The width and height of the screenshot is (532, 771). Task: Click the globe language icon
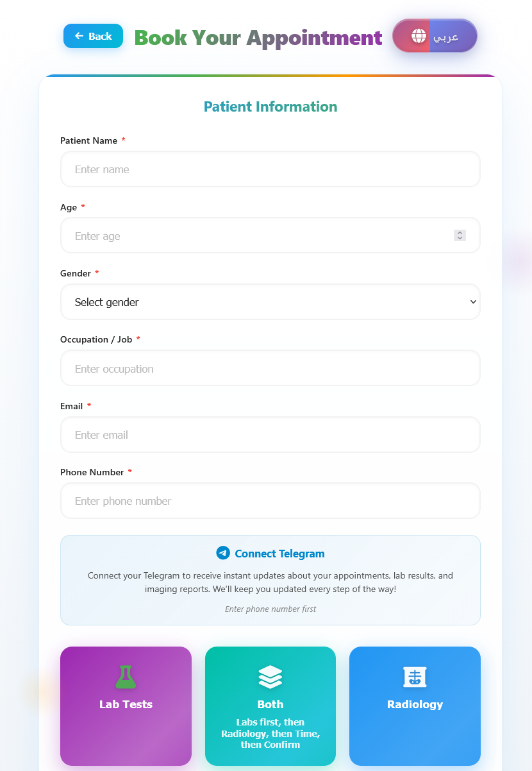click(419, 36)
